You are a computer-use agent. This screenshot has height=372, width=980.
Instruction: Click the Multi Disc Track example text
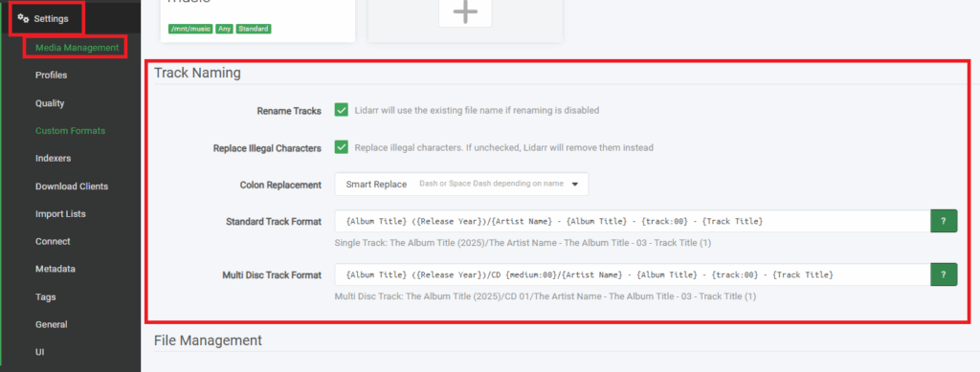coord(545,296)
